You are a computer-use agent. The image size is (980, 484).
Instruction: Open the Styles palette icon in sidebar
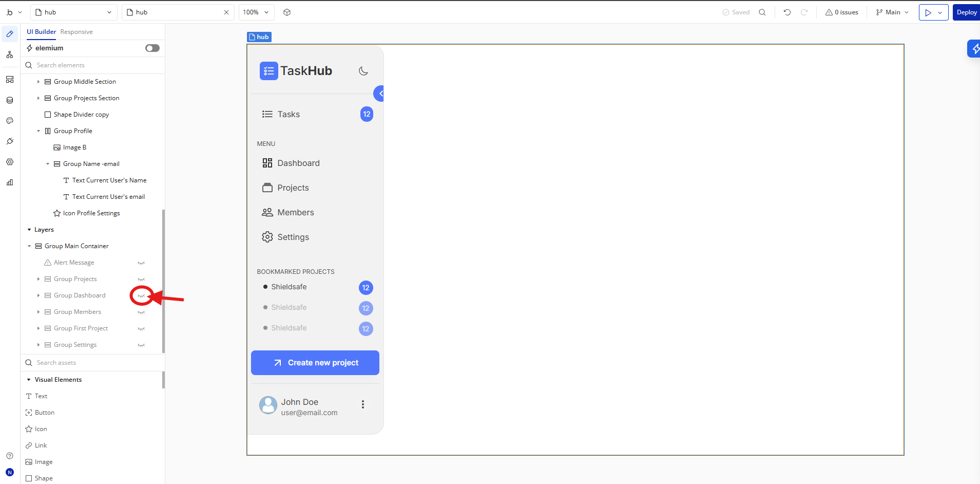pos(10,121)
